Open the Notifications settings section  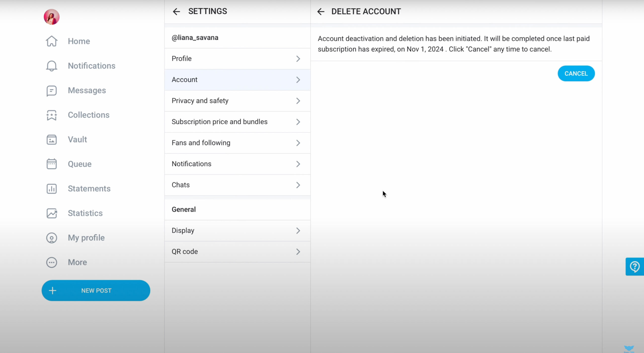237,163
